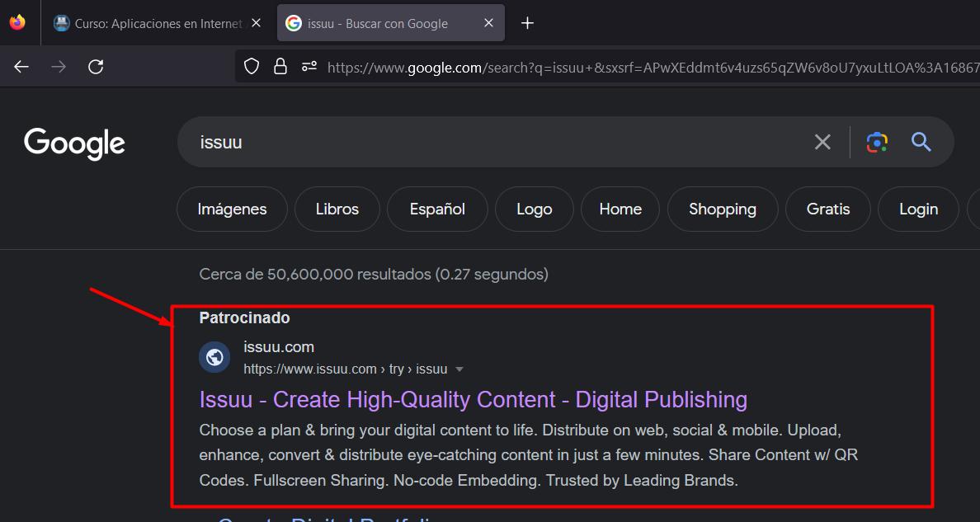Click the ad description starting Choose a plan
This screenshot has height=522, width=980.
click(528, 455)
